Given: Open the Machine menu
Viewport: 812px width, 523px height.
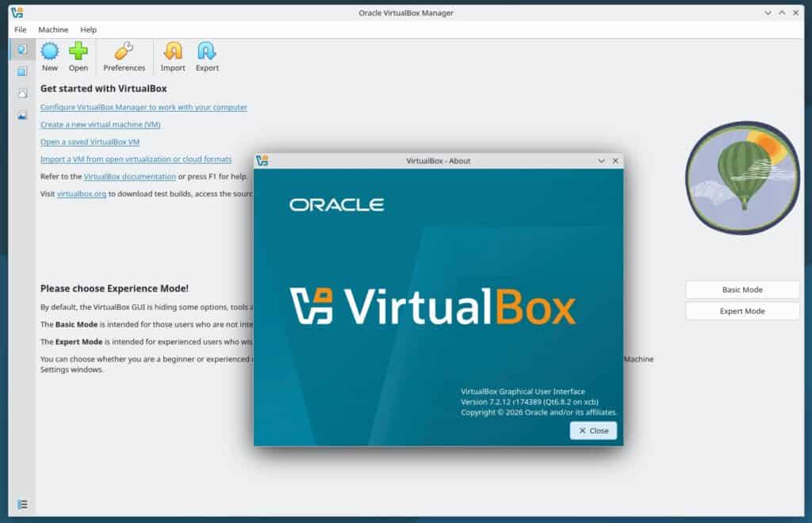Looking at the screenshot, I should tap(53, 29).
